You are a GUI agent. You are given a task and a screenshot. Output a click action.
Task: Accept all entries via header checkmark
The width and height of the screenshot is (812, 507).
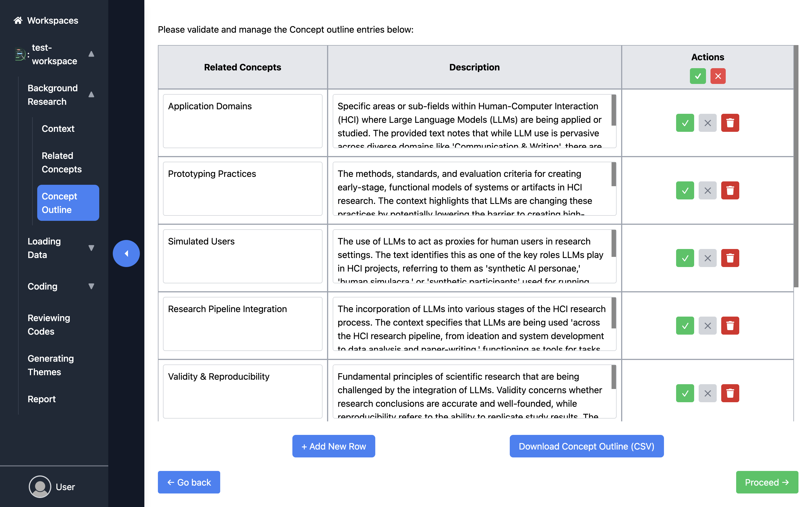point(698,76)
